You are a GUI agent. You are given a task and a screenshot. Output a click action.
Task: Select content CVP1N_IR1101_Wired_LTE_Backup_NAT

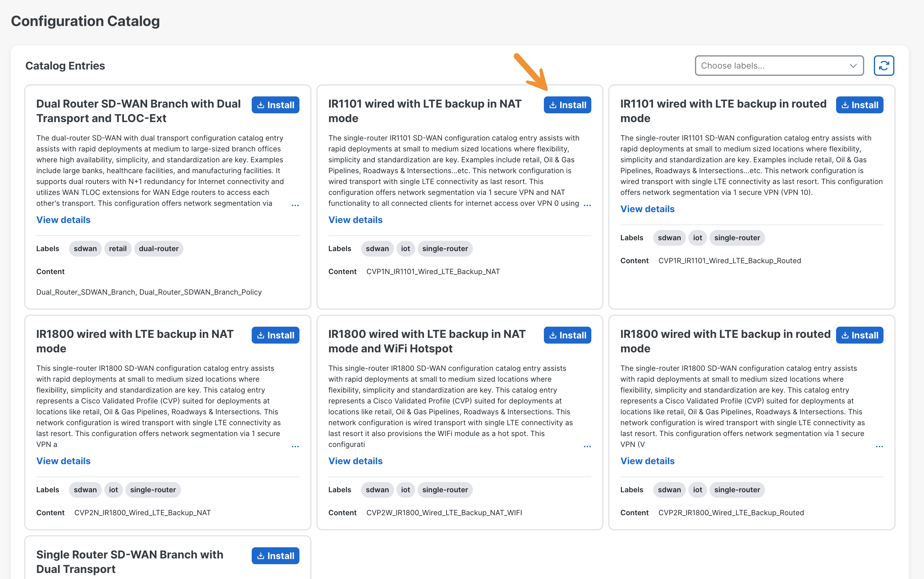[433, 271]
